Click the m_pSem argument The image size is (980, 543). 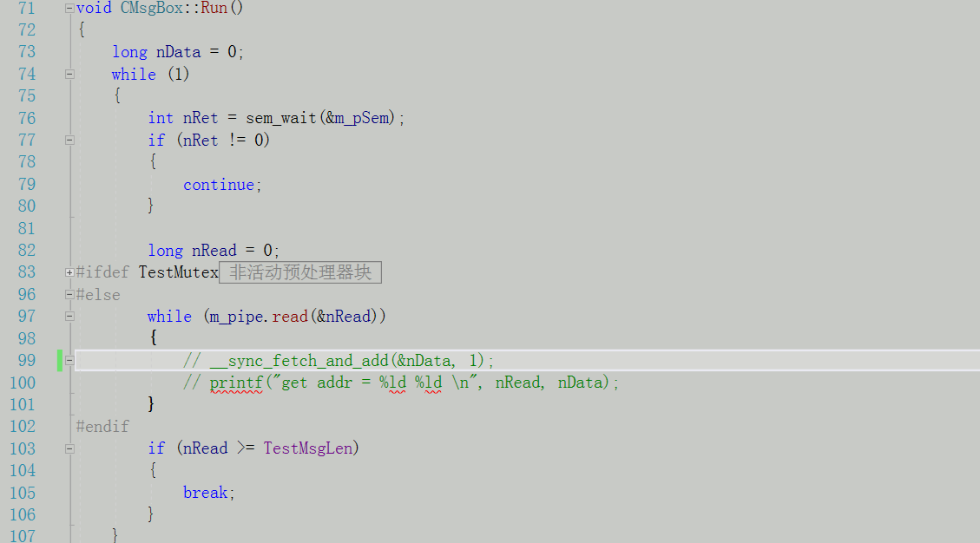coord(361,118)
